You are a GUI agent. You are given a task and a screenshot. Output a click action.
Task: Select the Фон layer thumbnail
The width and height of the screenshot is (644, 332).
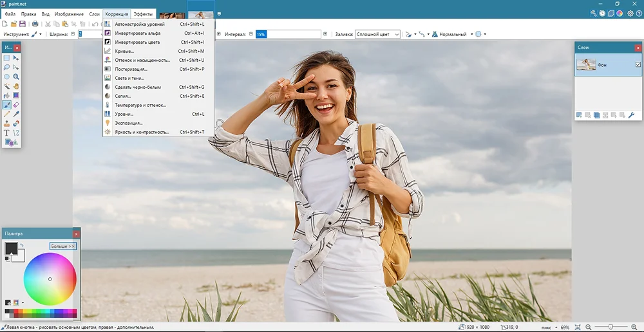click(586, 64)
